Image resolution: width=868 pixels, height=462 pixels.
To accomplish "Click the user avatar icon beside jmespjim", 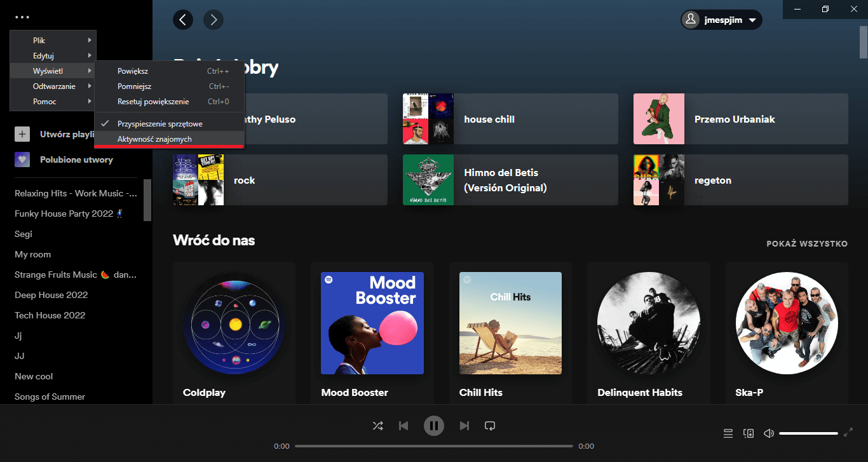I will point(691,20).
